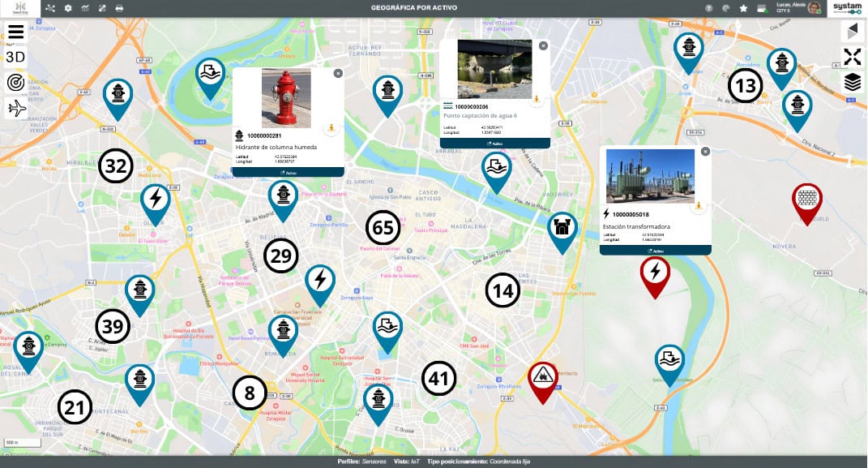Expand the cluster marker 65
Viewport: 868px width, 468px height.
pyautogui.click(x=383, y=228)
